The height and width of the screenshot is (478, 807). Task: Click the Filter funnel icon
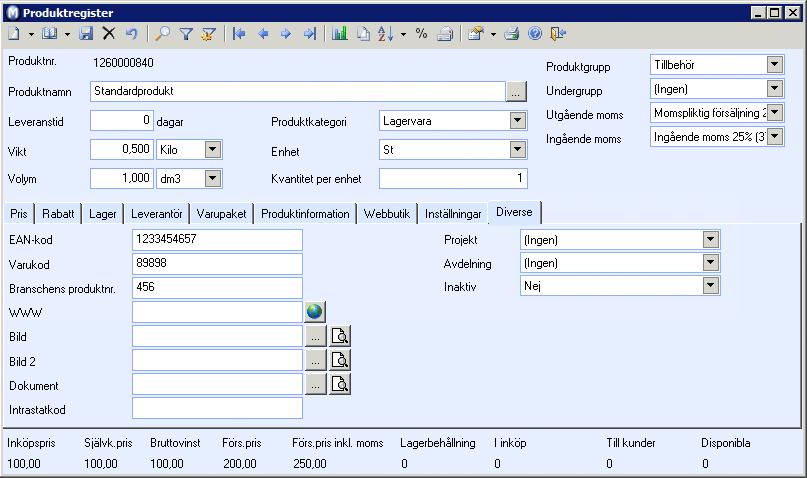click(x=186, y=34)
